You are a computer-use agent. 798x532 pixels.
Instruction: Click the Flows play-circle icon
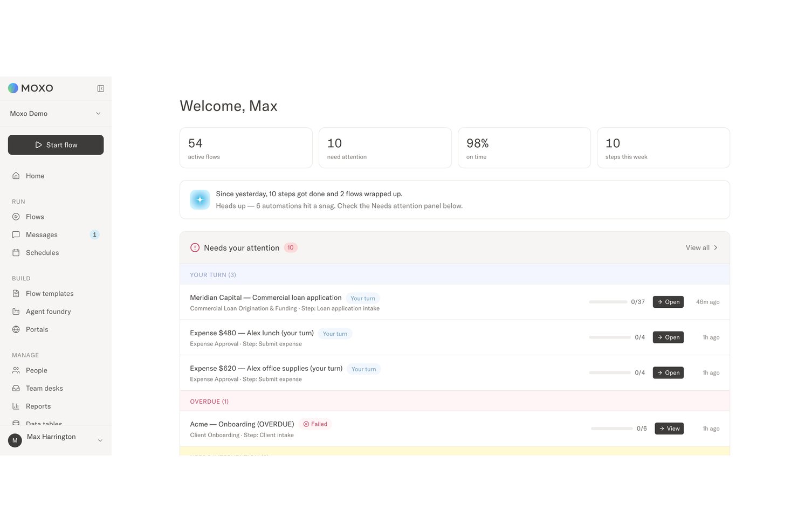coord(16,217)
